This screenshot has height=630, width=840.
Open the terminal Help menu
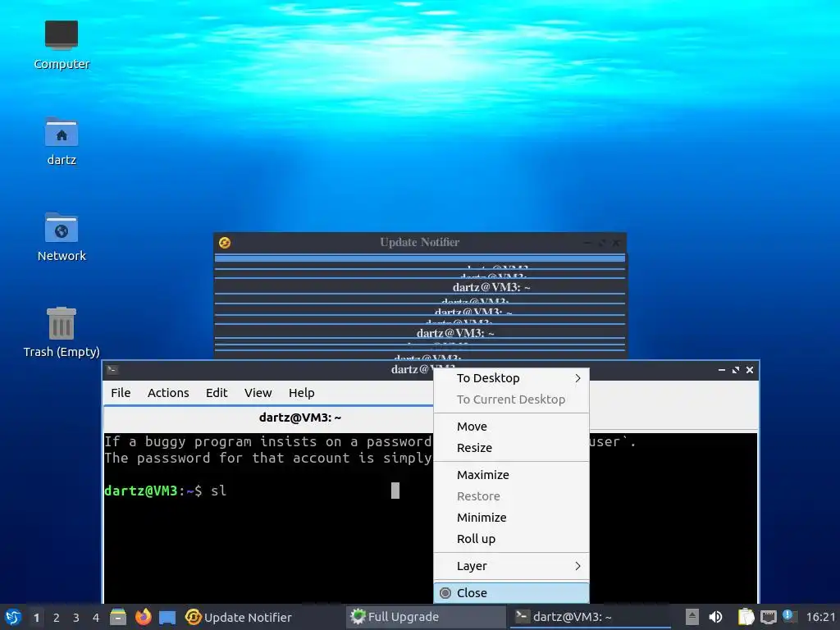pos(302,393)
